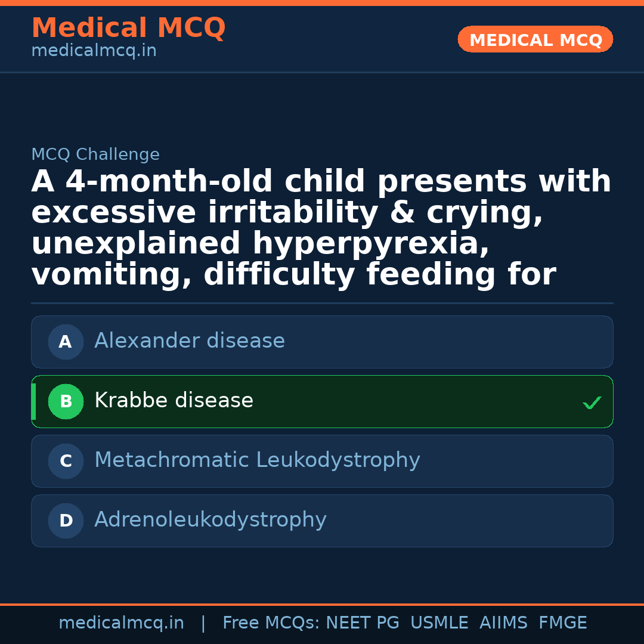Select the Krabbe disease answer text
Viewport: 644px width, 644px height.
tap(174, 401)
